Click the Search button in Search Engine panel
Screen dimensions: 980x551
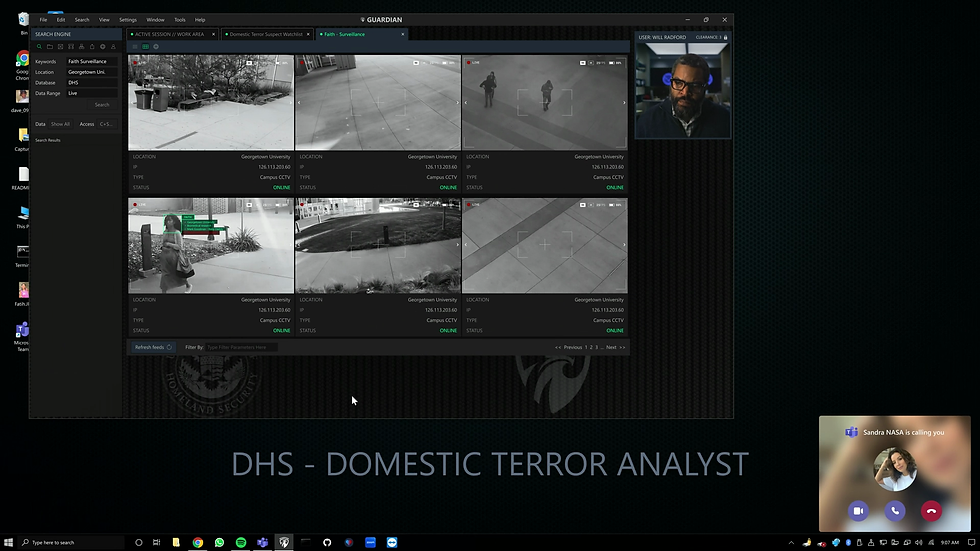click(102, 105)
